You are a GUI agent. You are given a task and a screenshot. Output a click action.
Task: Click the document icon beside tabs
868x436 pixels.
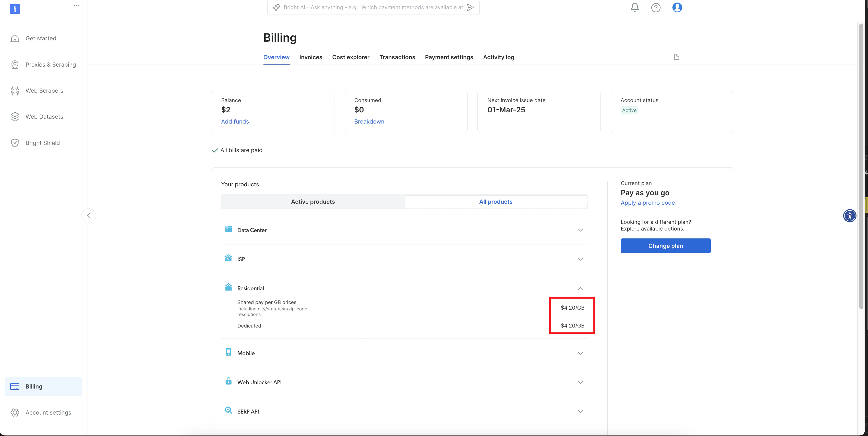(x=676, y=57)
